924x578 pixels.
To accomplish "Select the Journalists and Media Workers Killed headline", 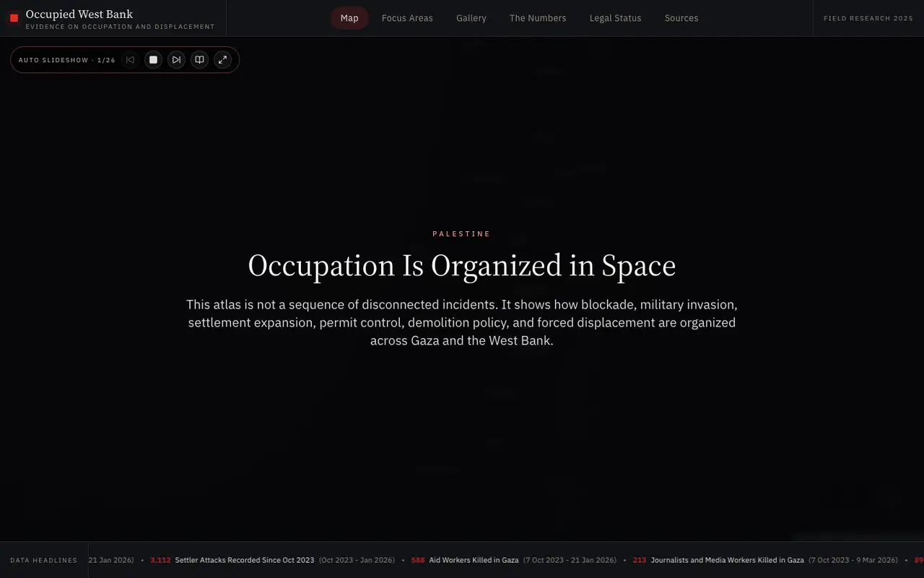I will (x=727, y=560).
